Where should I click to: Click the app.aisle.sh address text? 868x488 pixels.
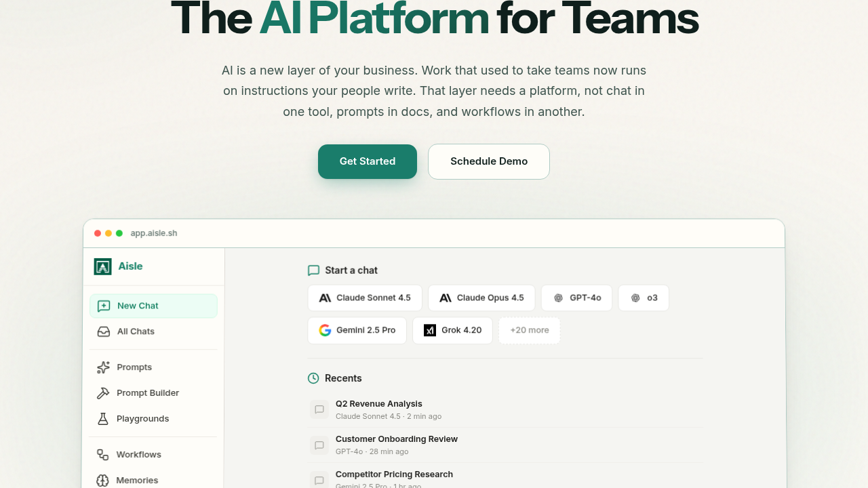(x=154, y=233)
